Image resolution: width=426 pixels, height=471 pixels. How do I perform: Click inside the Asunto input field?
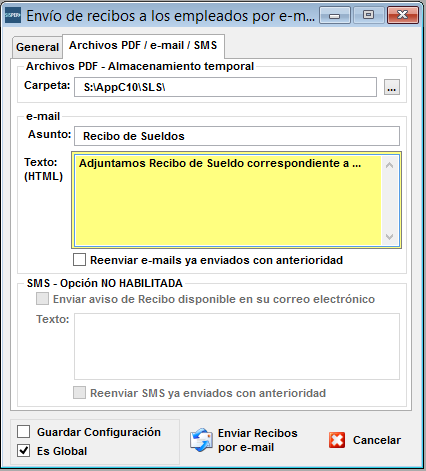click(x=237, y=136)
